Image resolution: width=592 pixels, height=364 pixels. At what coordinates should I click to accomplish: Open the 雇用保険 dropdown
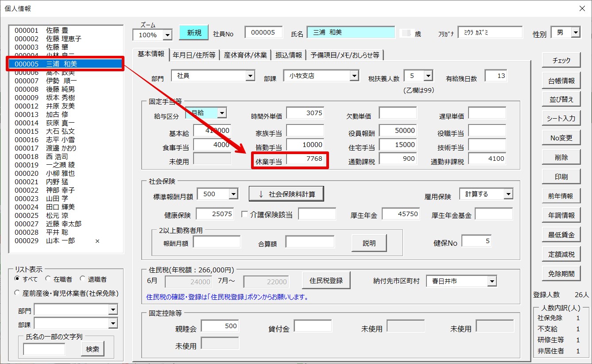point(508,194)
